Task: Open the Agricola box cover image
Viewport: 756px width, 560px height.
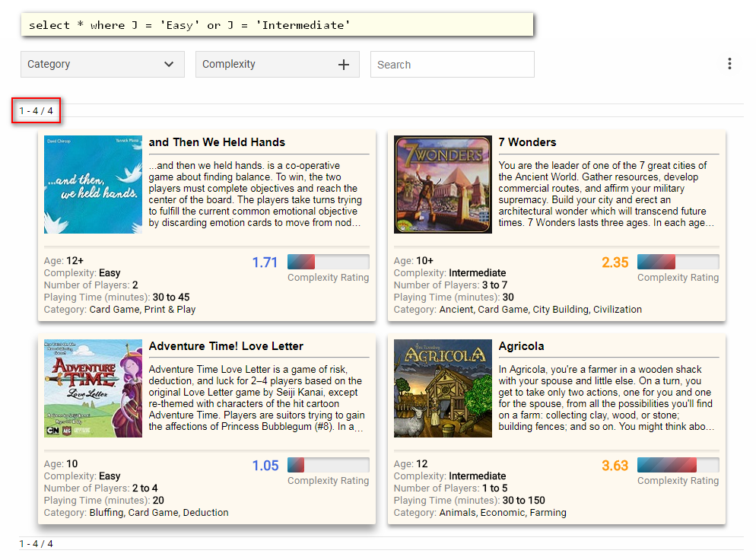Action: tap(443, 388)
